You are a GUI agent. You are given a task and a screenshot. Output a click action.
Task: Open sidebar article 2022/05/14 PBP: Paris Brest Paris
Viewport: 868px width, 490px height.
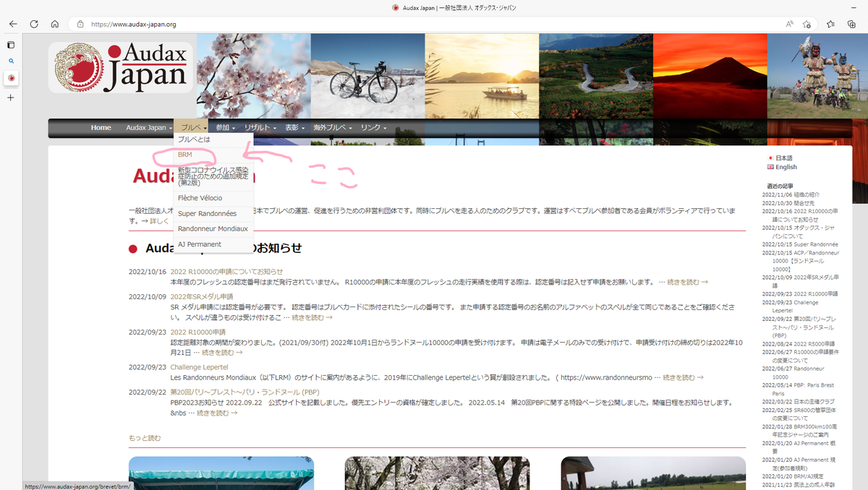(800, 389)
